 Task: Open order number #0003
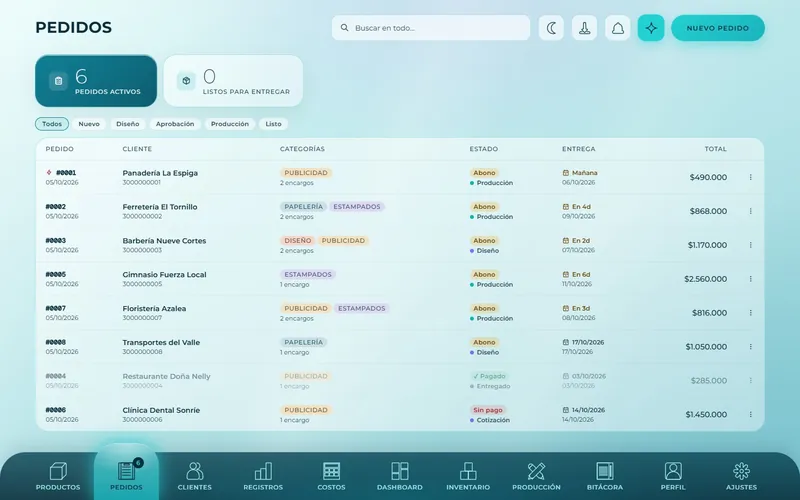pyautogui.click(x=56, y=240)
